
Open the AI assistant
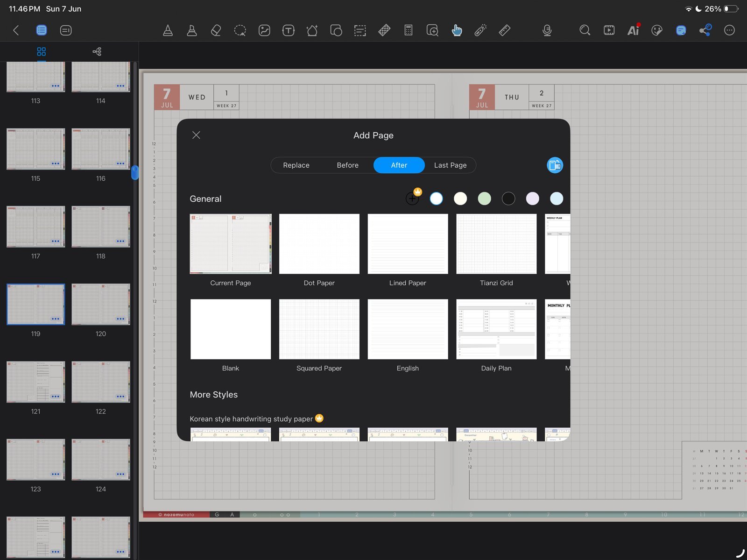coord(633,30)
